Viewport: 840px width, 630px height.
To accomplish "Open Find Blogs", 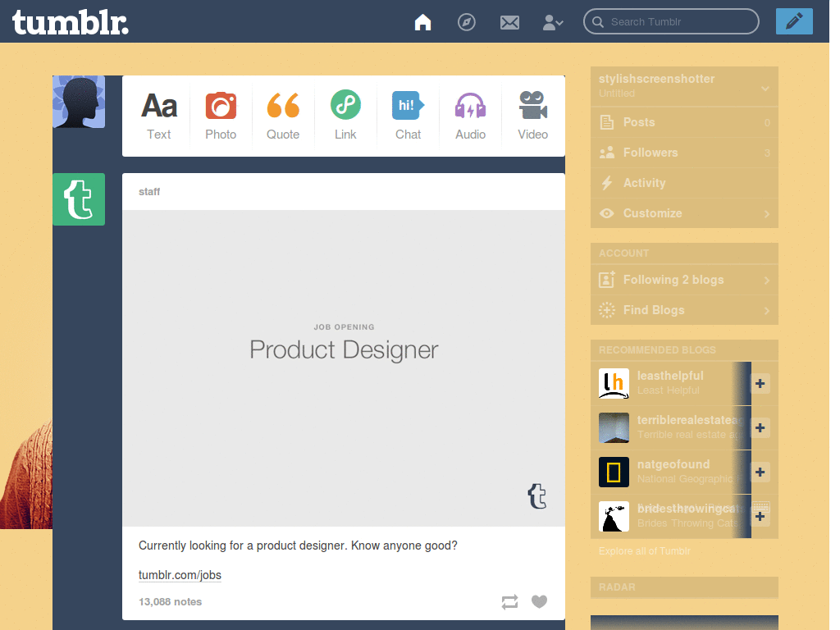I will (x=684, y=310).
